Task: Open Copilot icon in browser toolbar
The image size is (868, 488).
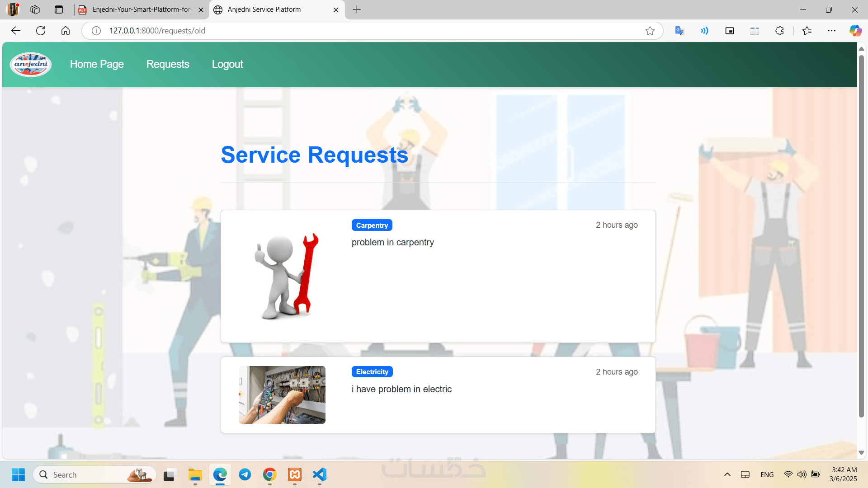Action: click(855, 31)
